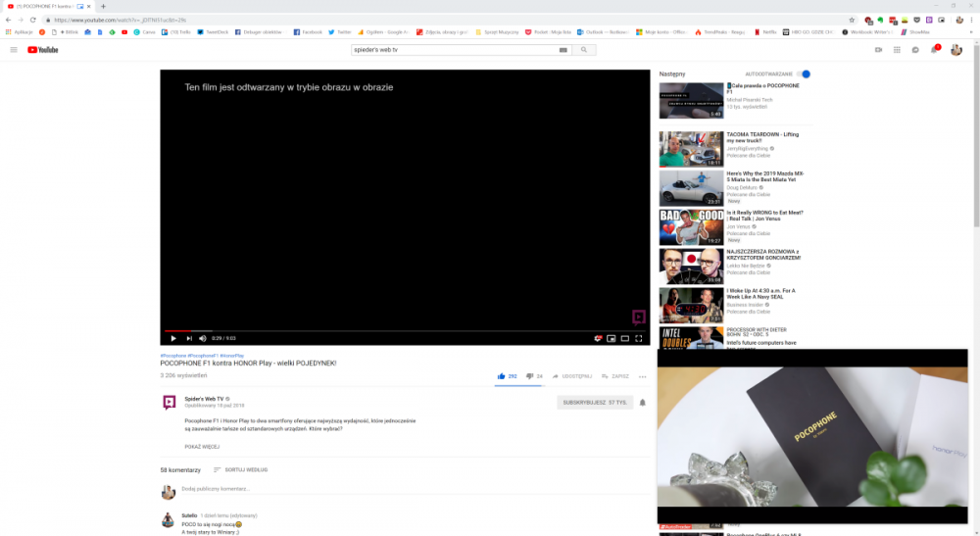The height and width of the screenshot is (536, 980).
Task: Click the browser address bar URL
Action: pos(120,20)
